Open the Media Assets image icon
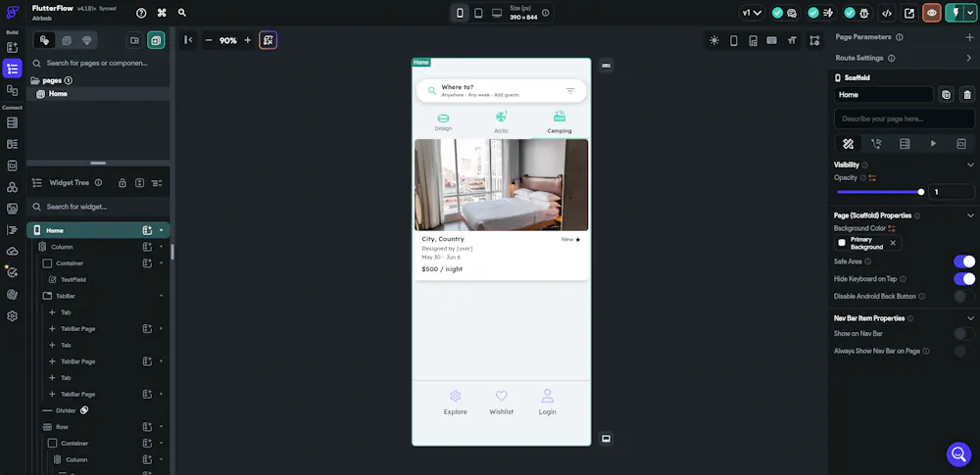The height and width of the screenshot is (475, 980). click(x=12, y=209)
